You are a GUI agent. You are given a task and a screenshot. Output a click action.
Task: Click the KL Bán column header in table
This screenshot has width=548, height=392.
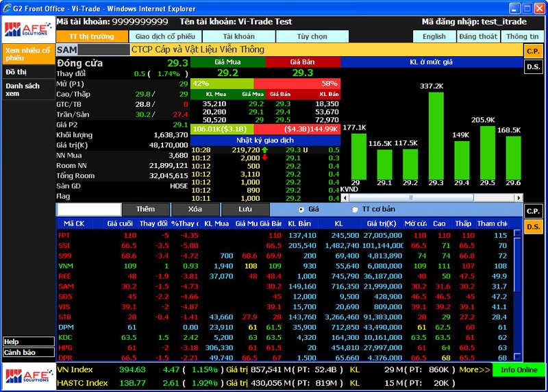tap(299, 224)
